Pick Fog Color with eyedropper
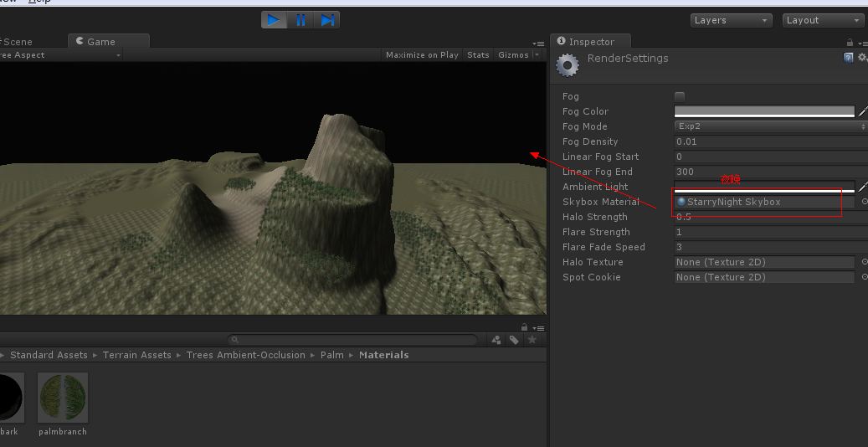The image size is (868, 447). click(x=862, y=111)
